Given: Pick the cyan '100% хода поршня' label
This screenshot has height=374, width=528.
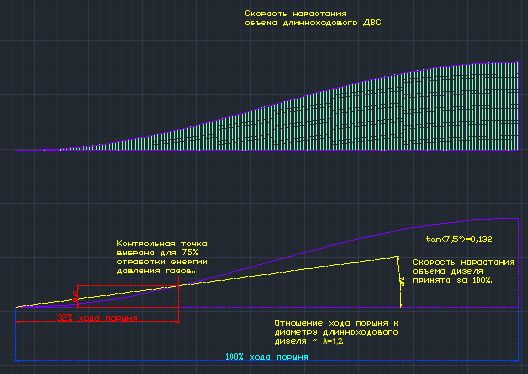Looking at the screenshot, I should pos(267,357).
